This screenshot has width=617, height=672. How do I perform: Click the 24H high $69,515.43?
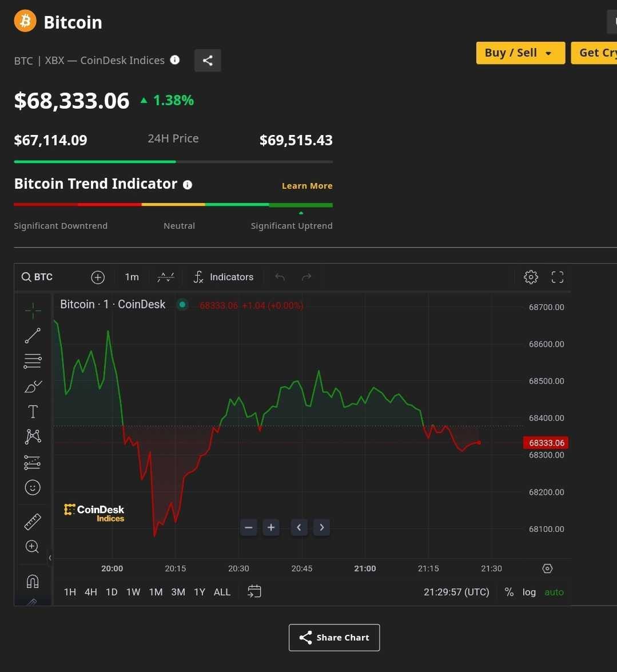(x=296, y=140)
